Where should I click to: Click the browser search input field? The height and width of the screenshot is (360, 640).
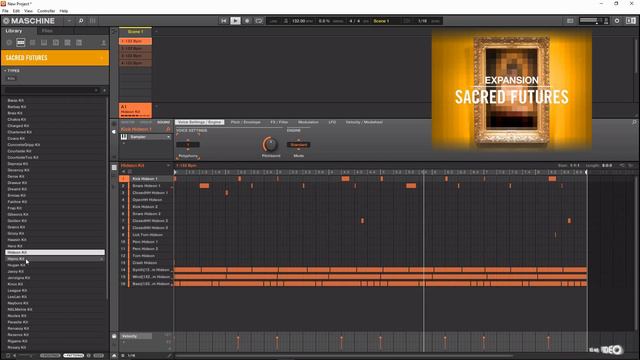point(51,90)
